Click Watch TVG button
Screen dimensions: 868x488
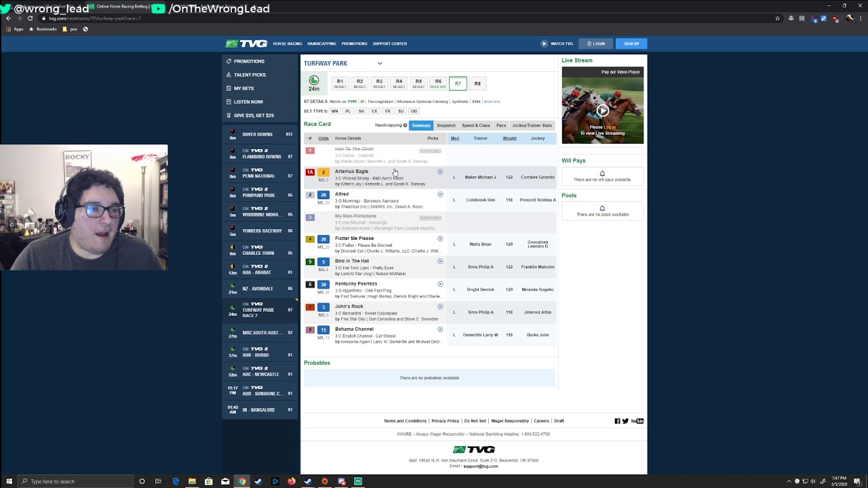click(557, 43)
